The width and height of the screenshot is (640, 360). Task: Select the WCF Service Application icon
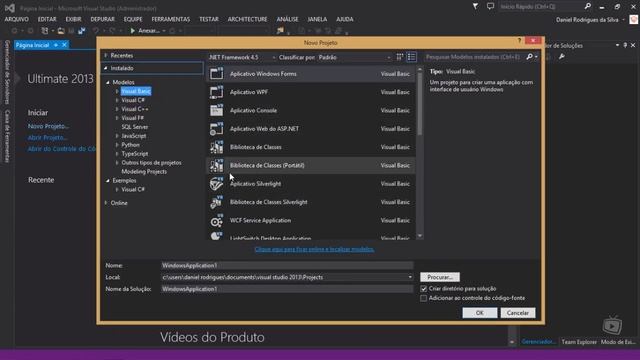point(216,220)
